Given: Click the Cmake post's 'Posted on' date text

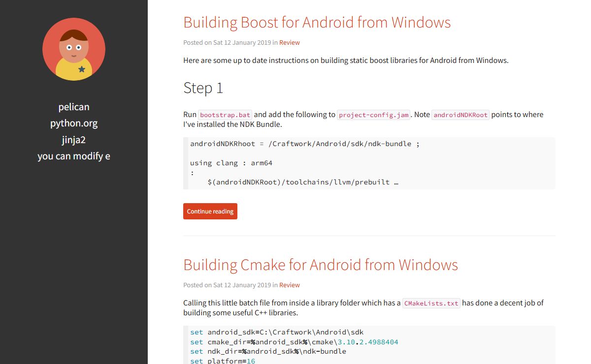Looking at the screenshot, I should 227,285.
